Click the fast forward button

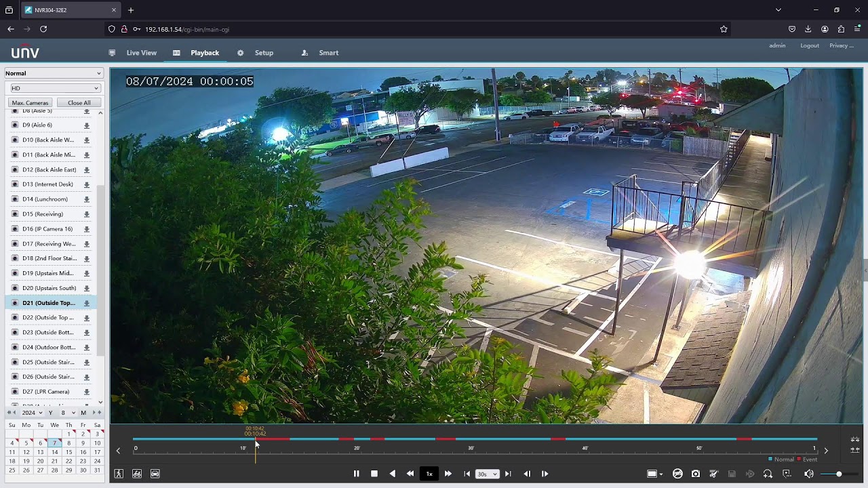[x=448, y=474]
